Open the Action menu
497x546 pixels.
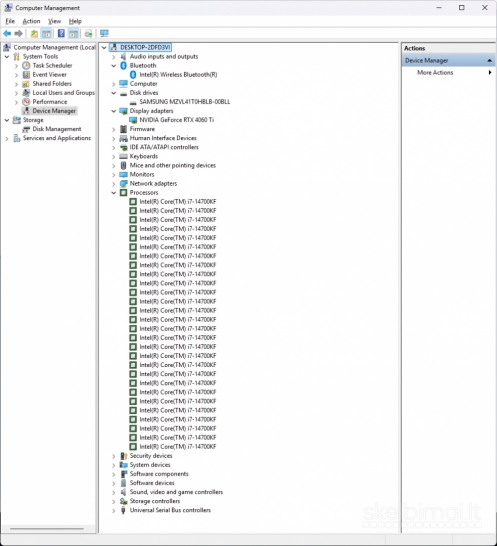pyautogui.click(x=31, y=21)
